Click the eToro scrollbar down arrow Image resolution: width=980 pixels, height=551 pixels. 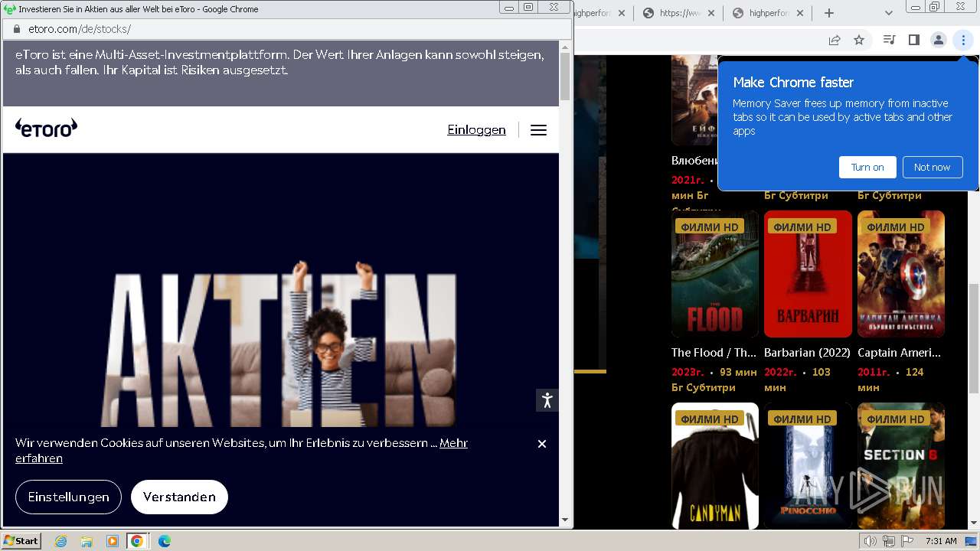[565, 520]
